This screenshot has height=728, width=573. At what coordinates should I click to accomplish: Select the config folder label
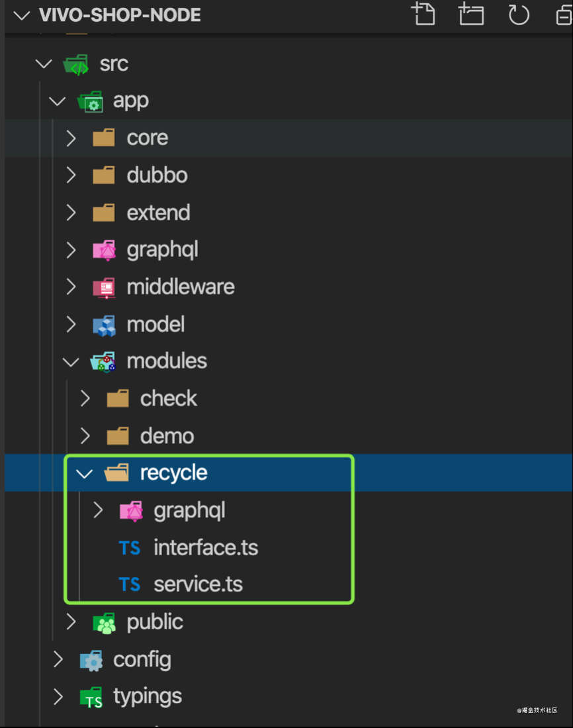[x=142, y=660]
